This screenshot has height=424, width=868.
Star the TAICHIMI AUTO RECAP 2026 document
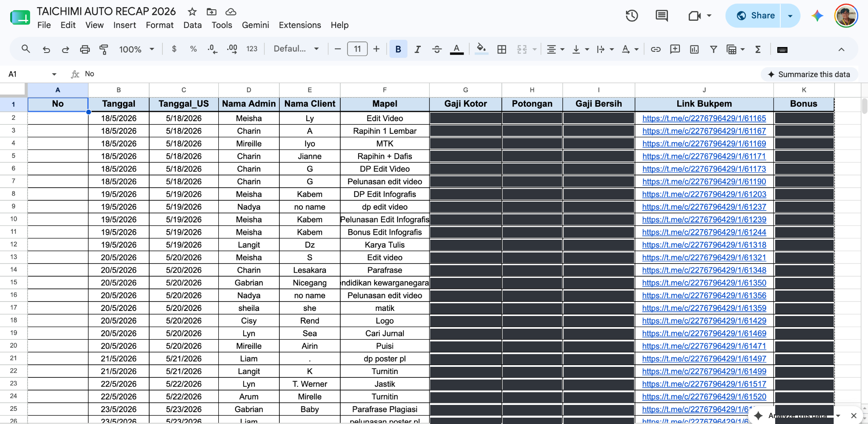(192, 11)
